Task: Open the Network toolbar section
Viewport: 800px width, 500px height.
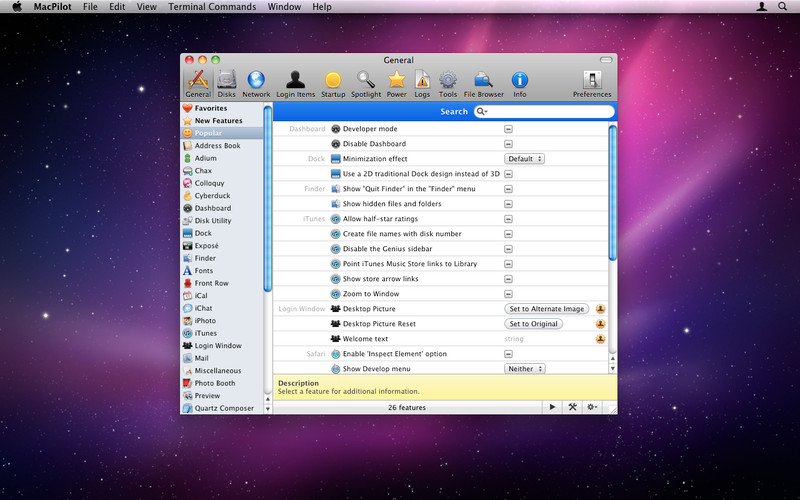Action: pyautogui.click(x=256, y=84)
